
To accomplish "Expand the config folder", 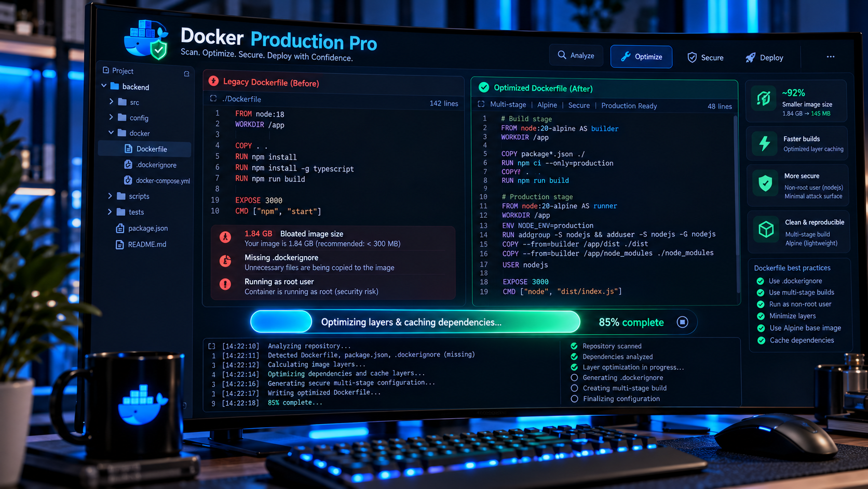I will click(x=111, y=117).
